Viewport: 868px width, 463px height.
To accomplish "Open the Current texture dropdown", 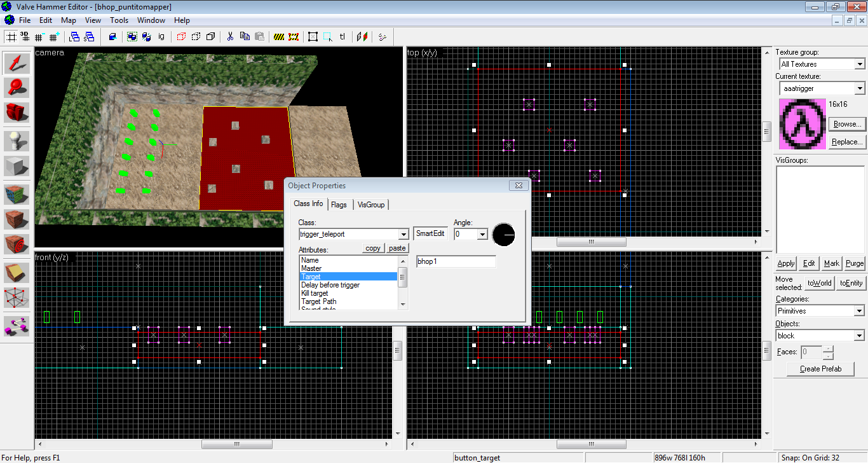I will [859, 88].
